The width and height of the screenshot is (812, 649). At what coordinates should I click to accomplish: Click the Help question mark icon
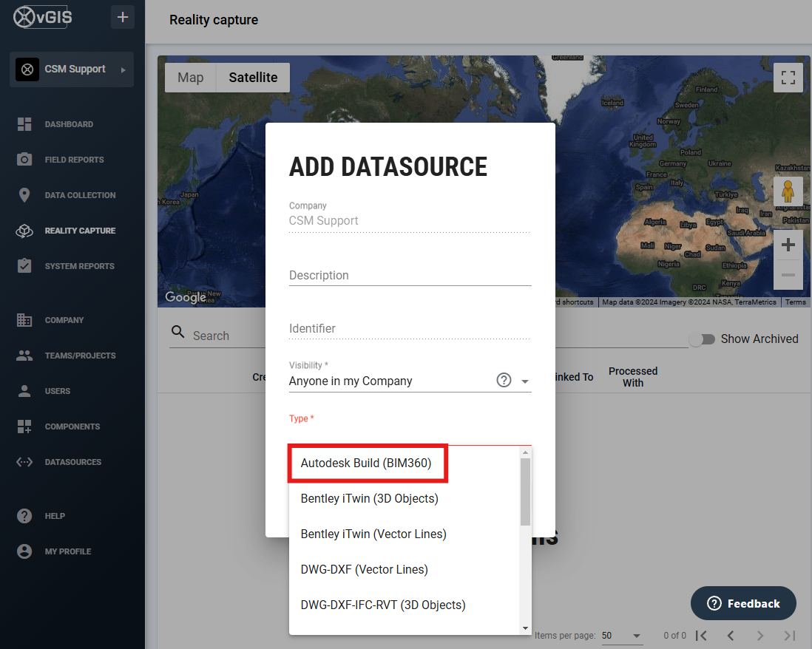tap(24, 516)
